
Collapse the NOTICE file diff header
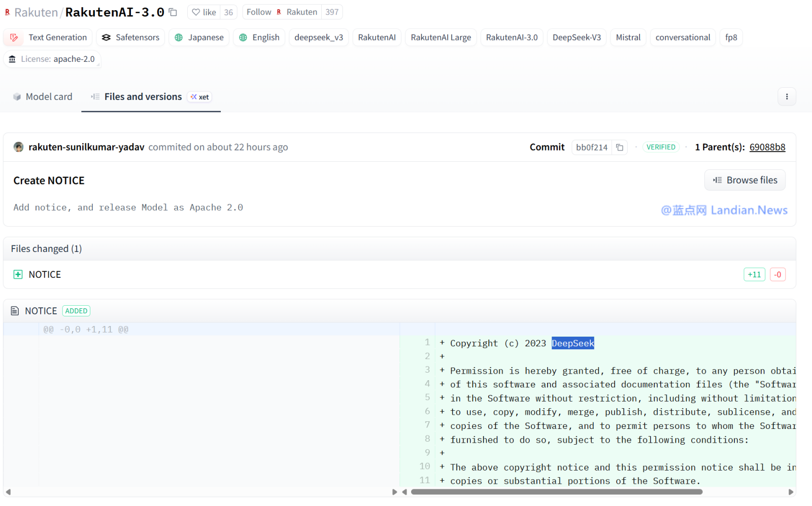click(41, 311)
